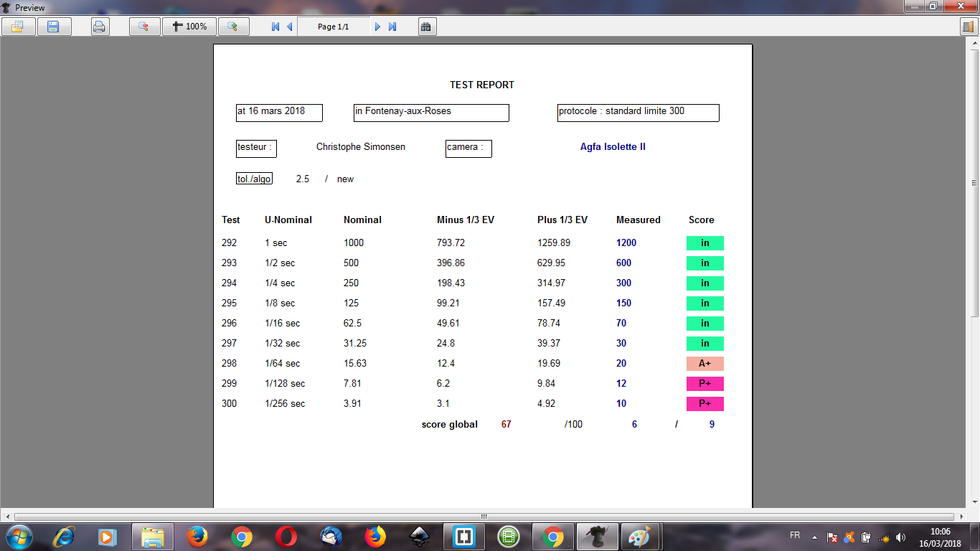Open the clock showing 10:06
980x551 pixels.
940,537
